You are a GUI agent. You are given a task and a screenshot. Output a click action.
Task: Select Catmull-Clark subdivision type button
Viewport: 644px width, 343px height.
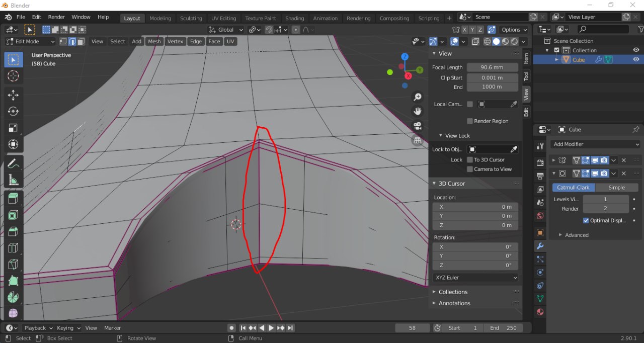pyautogui.click(x=573, y=188)
